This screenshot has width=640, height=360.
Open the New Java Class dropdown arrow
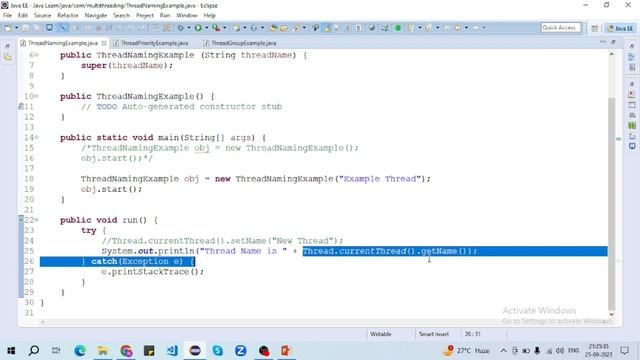(x=262, y=28)
